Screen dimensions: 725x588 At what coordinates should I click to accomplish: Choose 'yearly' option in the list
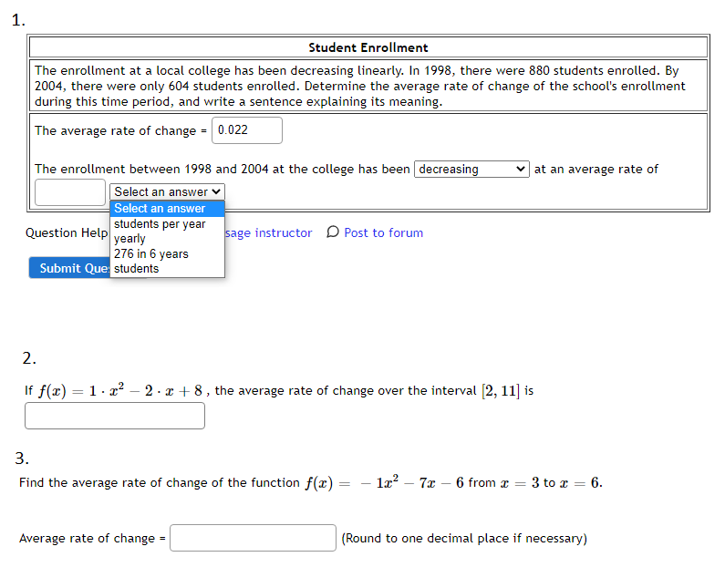168,239
